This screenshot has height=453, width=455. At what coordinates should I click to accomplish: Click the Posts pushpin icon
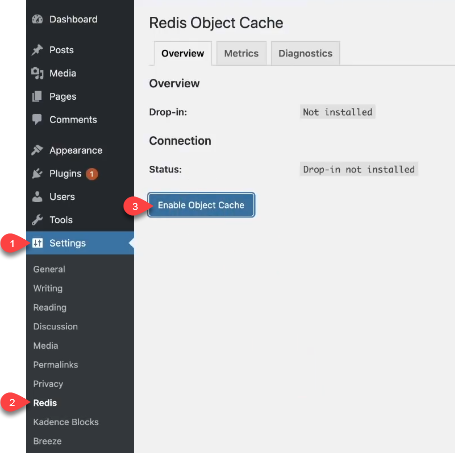pos(37,50)
